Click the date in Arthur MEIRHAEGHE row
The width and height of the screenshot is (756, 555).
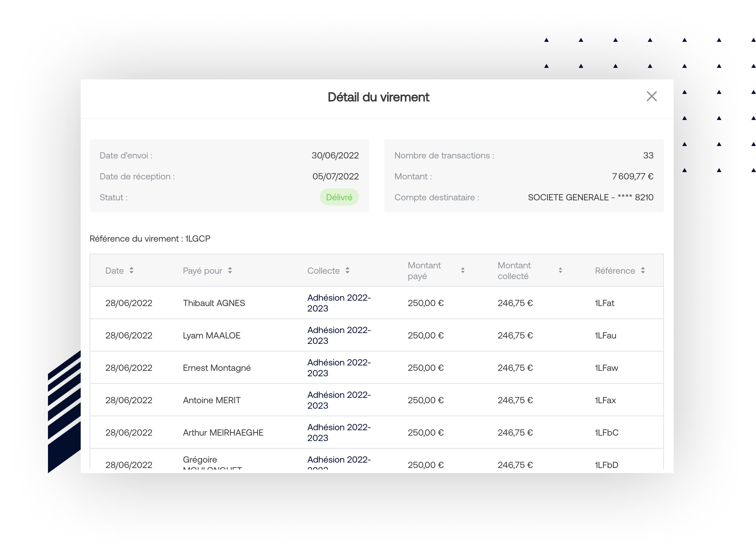coord(129,432)
